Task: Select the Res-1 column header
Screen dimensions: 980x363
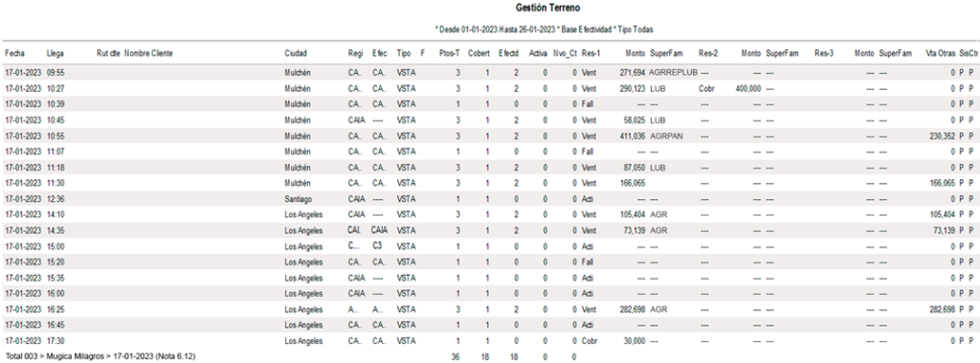Action: click(590, 54)
